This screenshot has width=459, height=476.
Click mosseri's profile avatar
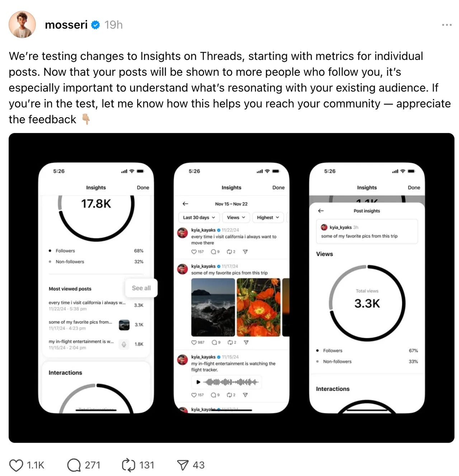point(22,24)
